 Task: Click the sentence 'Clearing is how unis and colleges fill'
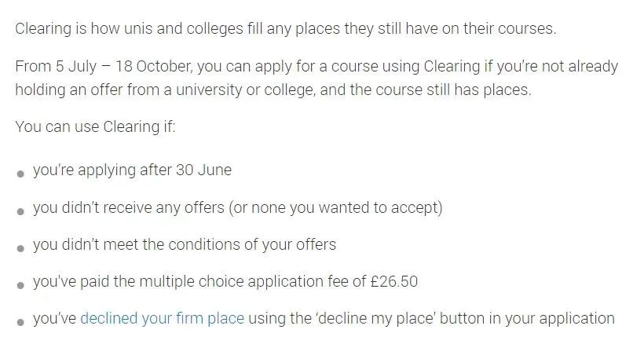point(286,29)
